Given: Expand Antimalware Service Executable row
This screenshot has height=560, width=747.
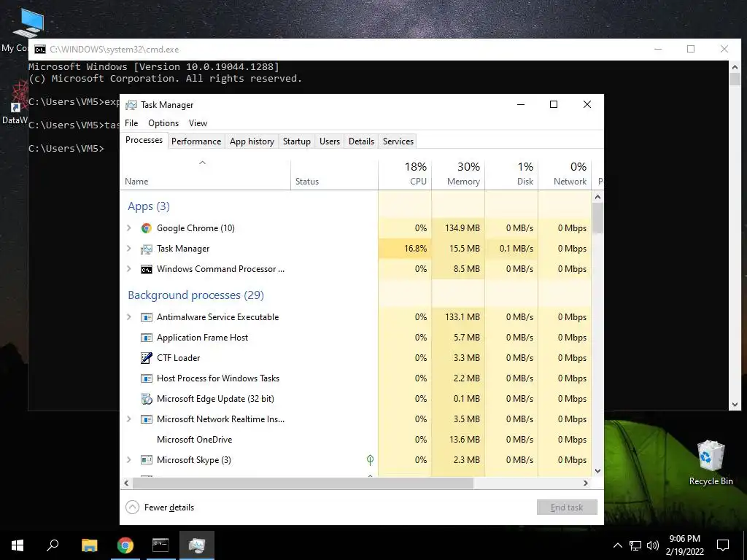Looking at the screenshot, I should tap(128, 317).
